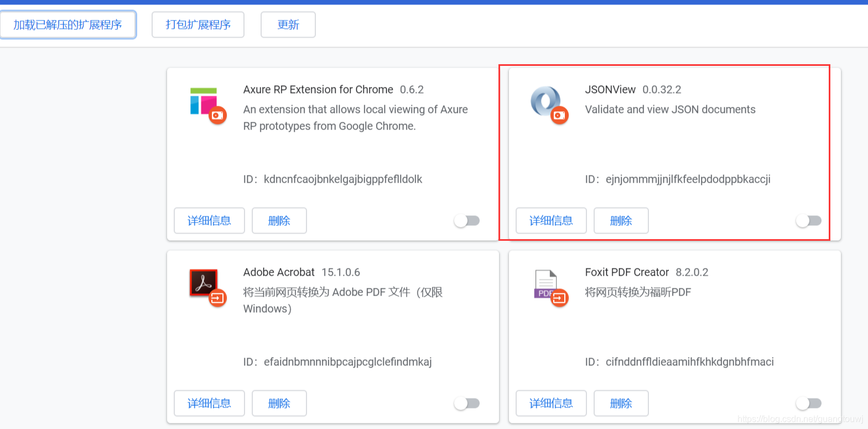Screen dimensions: 868x429
Task: Remove Foxit PDF Creator with 删除
Action: pos(621,404)
